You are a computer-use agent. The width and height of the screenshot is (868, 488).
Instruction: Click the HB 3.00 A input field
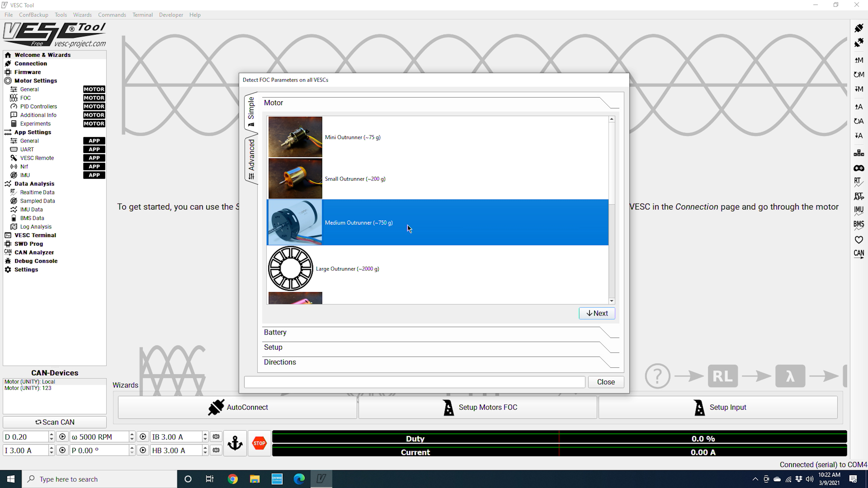tap(176, 450)
